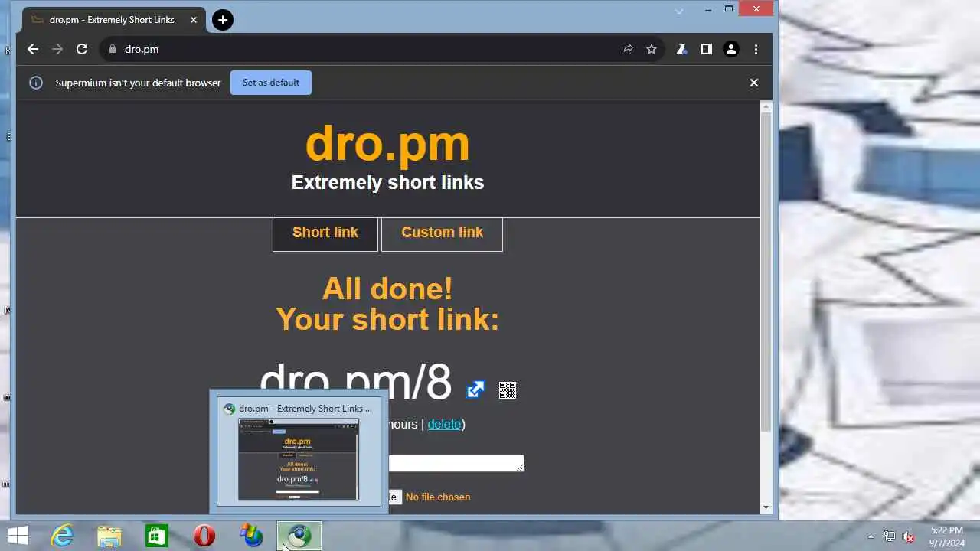Open the tab search dropdown chevron
The width and height of the screenshot is (980, 551).
(679, 11)
